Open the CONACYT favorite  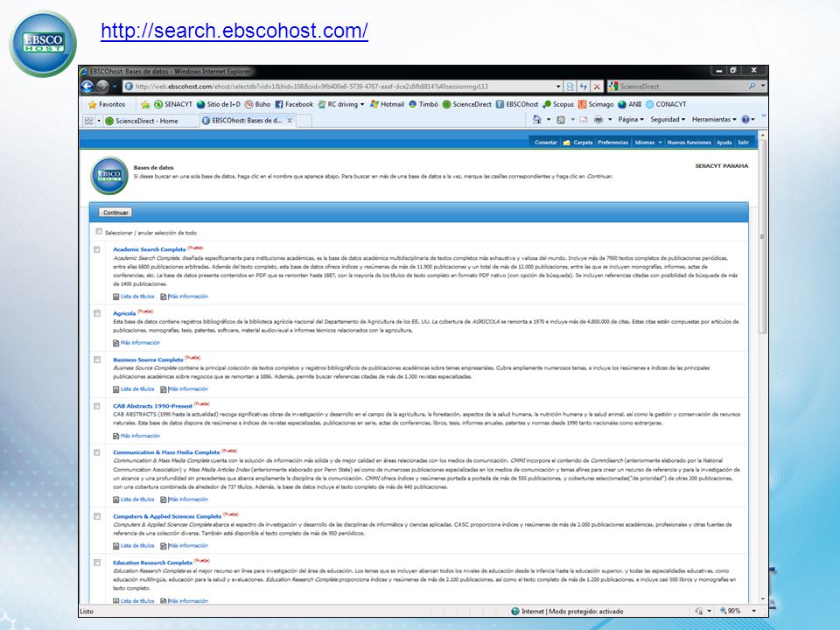[x=666, y=104]
